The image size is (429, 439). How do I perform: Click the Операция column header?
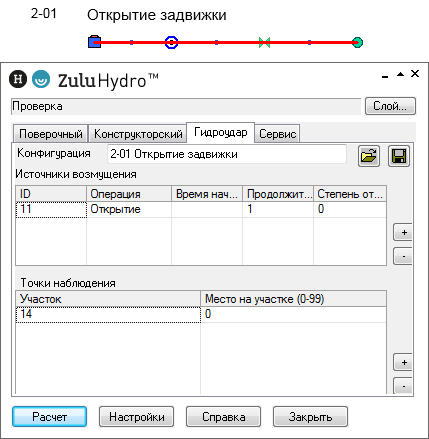(x=129, y=194)
